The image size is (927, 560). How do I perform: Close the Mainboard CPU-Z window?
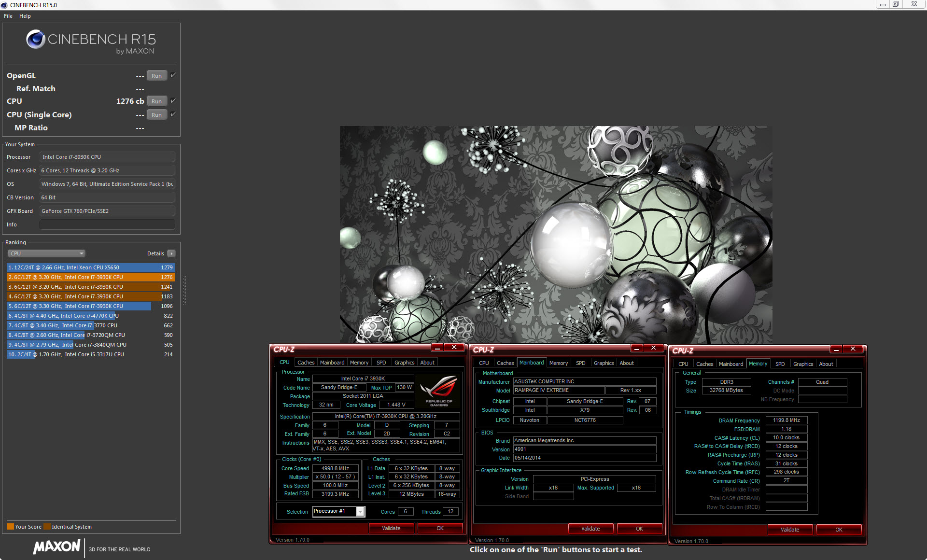[x=654, y=349]
